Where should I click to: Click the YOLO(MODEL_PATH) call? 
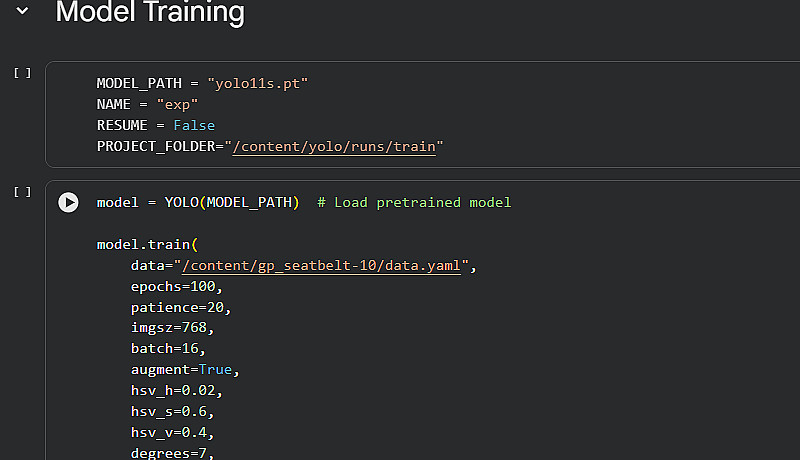coord(232,202)
